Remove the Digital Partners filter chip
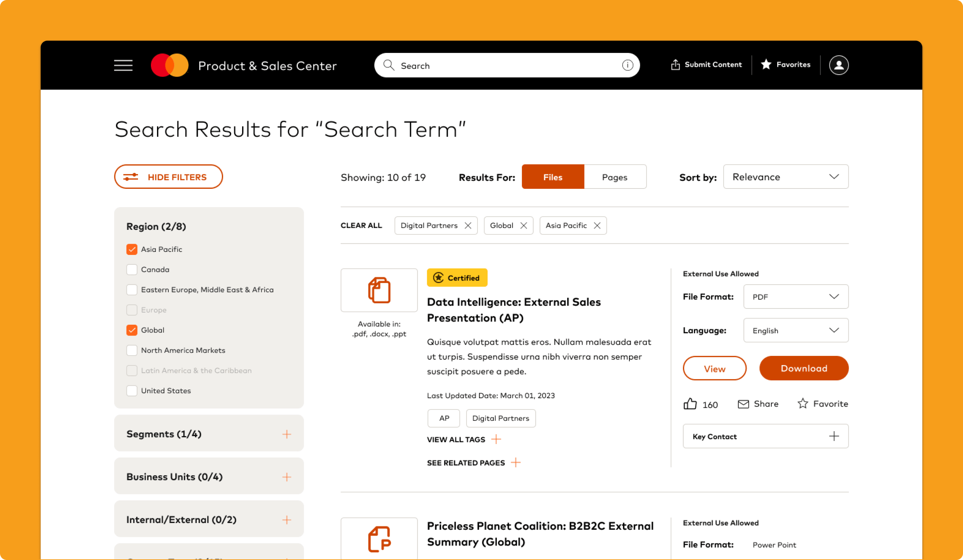The width and height of the screenshot is (963, 560). [468, 225]
